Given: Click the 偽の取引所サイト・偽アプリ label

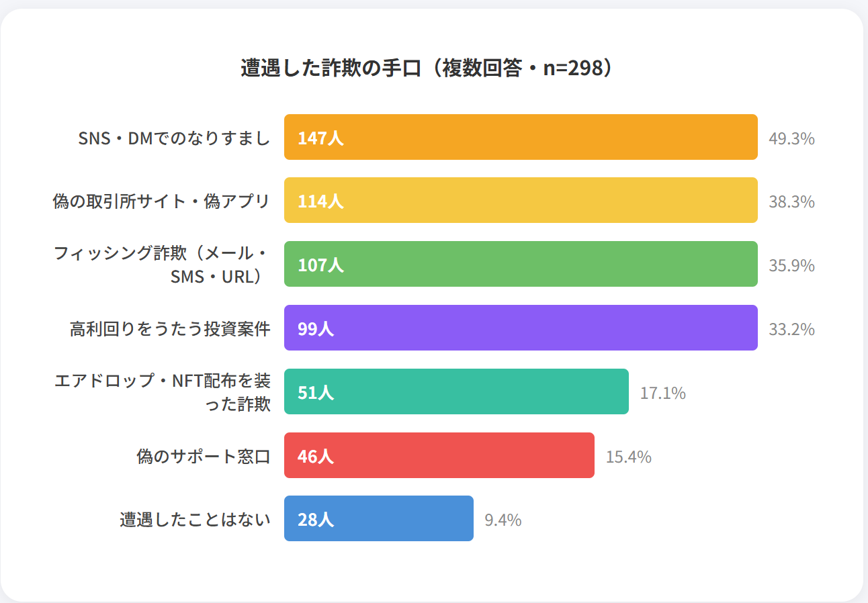Looking at the screenshot, I should pyautogui.click(x=161, y=201).
